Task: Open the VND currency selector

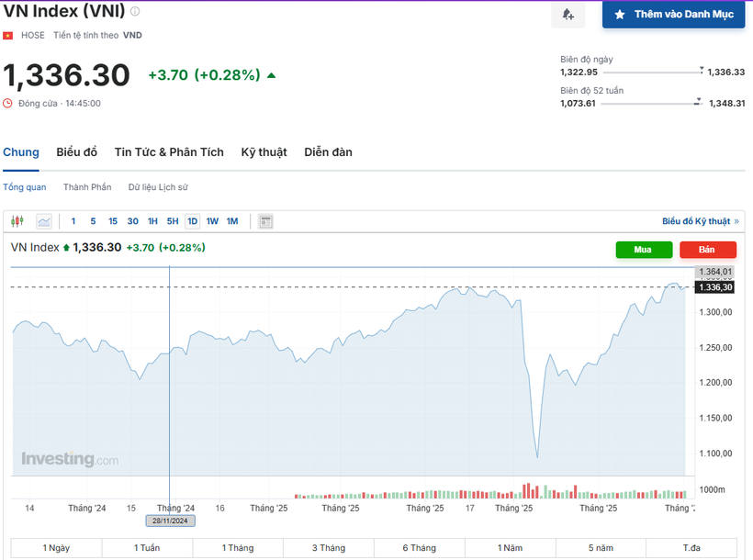Action: pos(130,34)
